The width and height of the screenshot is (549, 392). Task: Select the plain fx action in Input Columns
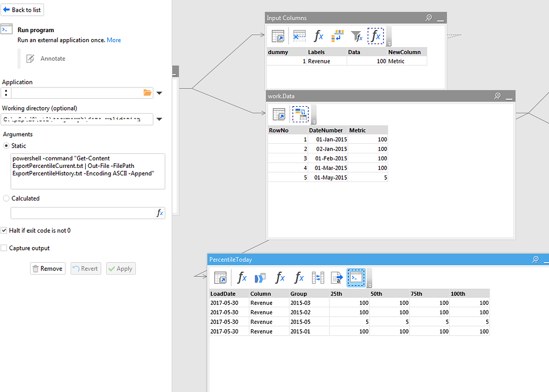coord(318,36)
